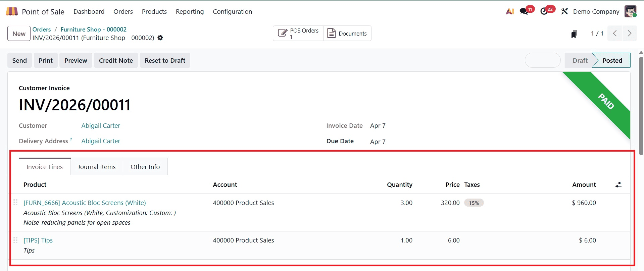Open the Configuration menu
The image size is (644, 271).
pos(232,11)
